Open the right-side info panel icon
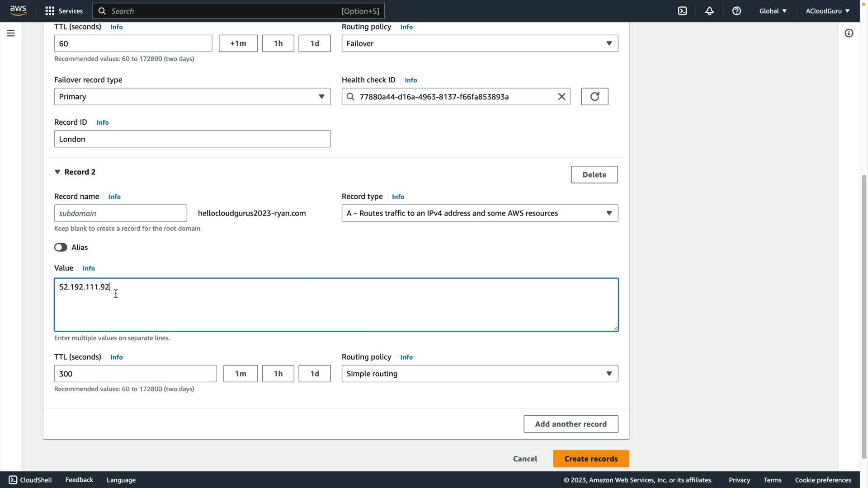 click(849, 33)
